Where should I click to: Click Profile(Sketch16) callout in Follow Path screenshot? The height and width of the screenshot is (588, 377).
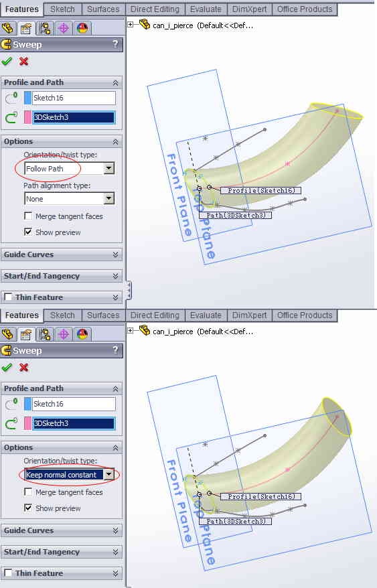pos(260,190)
